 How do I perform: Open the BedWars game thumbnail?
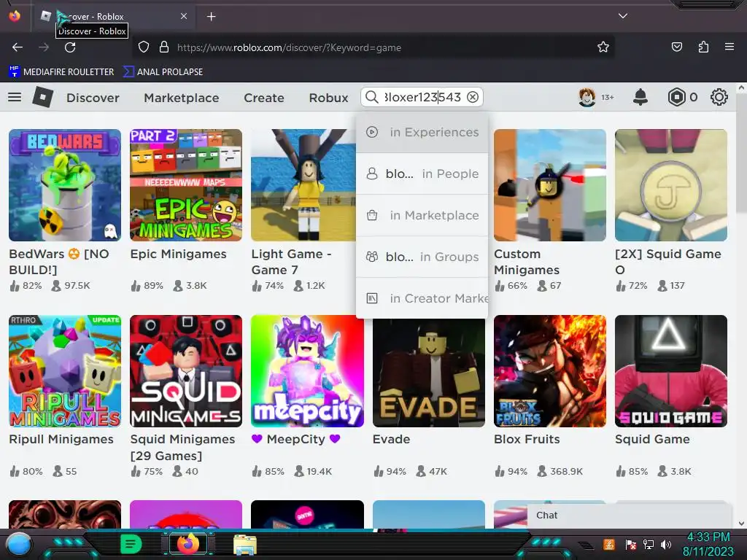click(65, 185)
